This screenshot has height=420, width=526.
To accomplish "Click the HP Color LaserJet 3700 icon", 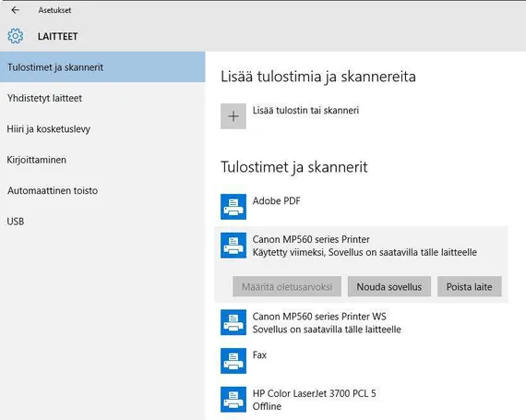I will (233, 400).
